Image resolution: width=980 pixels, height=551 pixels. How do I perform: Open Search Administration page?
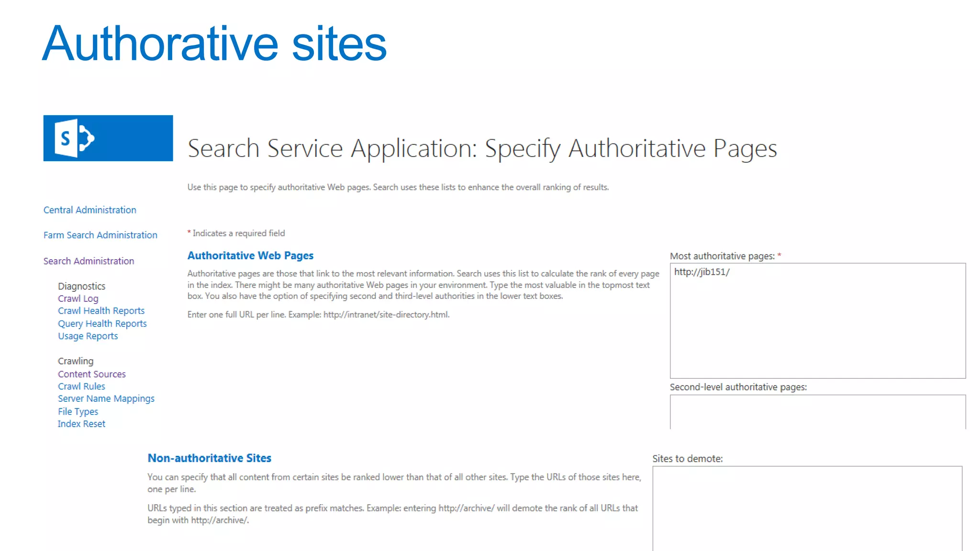point(89,261)
